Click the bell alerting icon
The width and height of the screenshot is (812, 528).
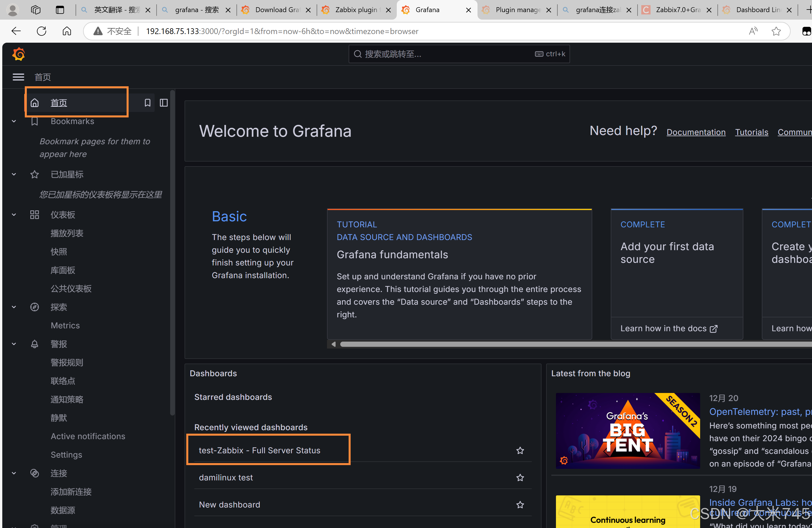click(x=35, y=344)
